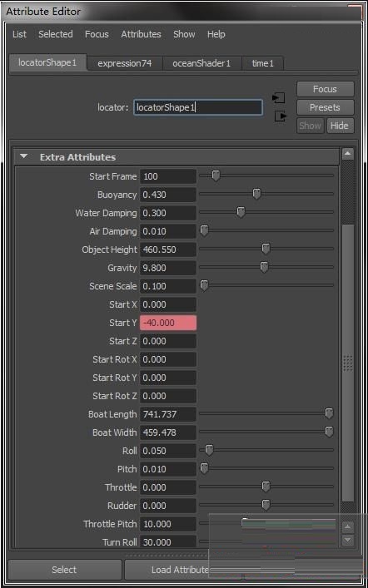Click the input connection arrow icon

(x=279, y=98)
